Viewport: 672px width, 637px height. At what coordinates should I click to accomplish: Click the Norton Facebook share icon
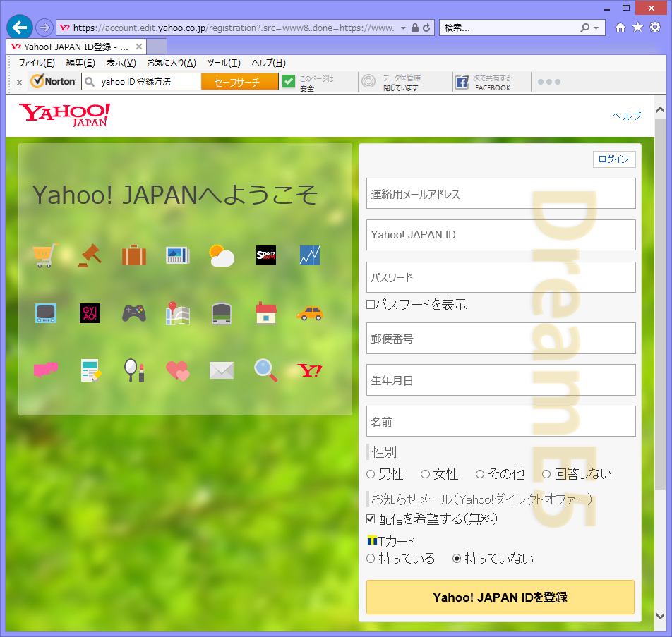[x=462, y=82]
